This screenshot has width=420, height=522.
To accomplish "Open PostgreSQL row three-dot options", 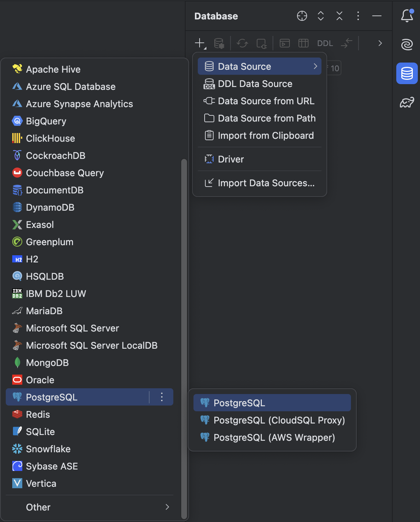I will point(162,397).
